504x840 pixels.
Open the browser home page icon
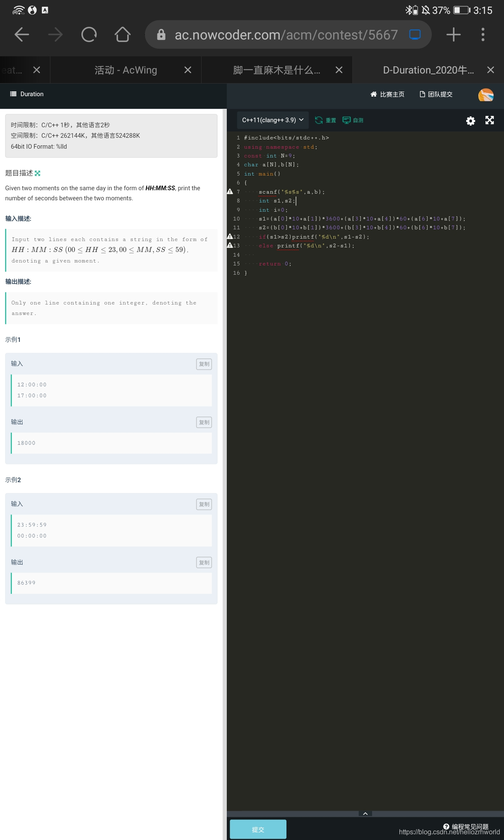123,34
